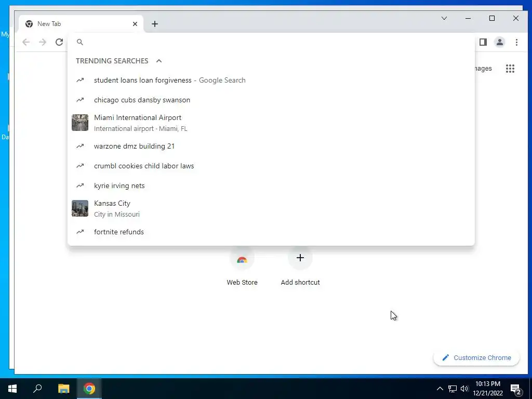
Task: Click the magnifier icon in the address bar
Action: click(79, 42)
